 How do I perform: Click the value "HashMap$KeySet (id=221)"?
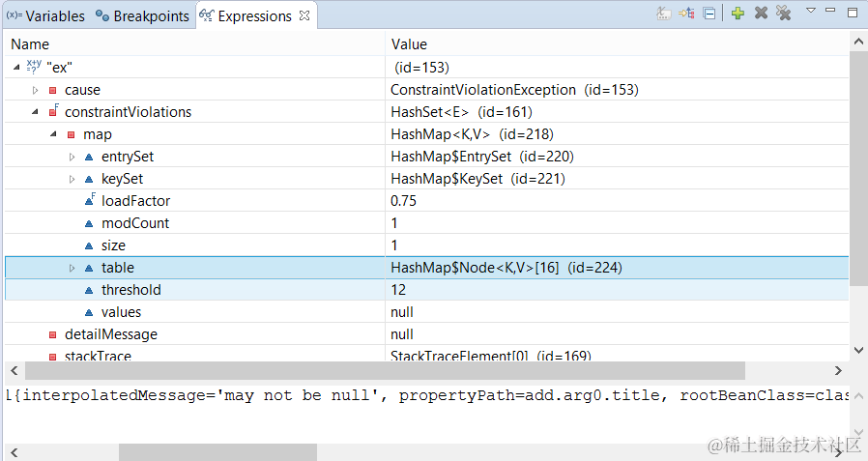click(477, 179)
